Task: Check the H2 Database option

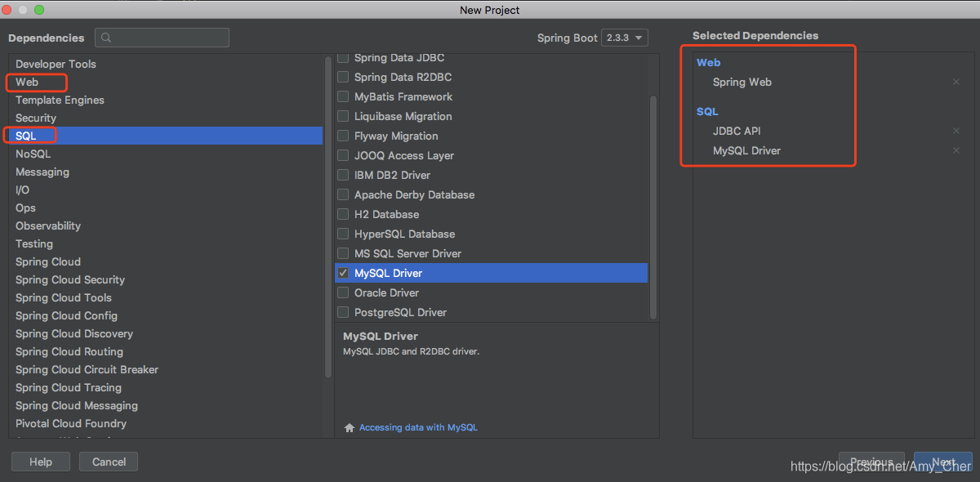Action: (343, 214)
